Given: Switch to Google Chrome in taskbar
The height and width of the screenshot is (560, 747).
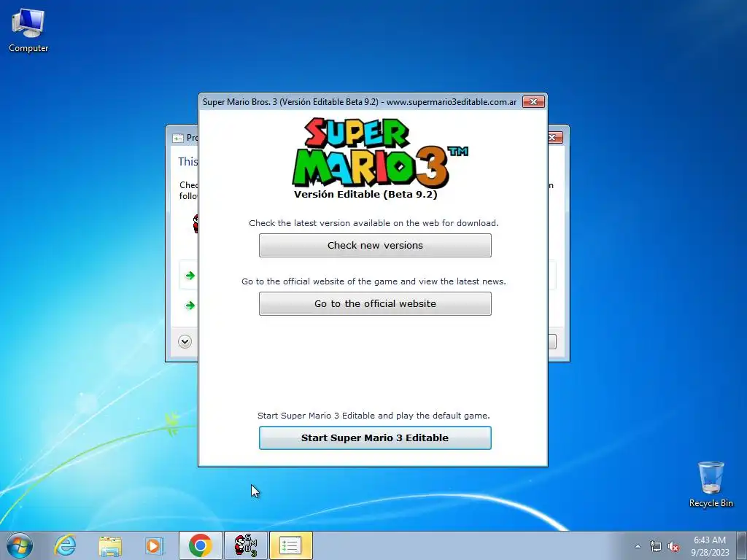Looking at the screenshot, I should pyautogui.click(x=200, y=545).
